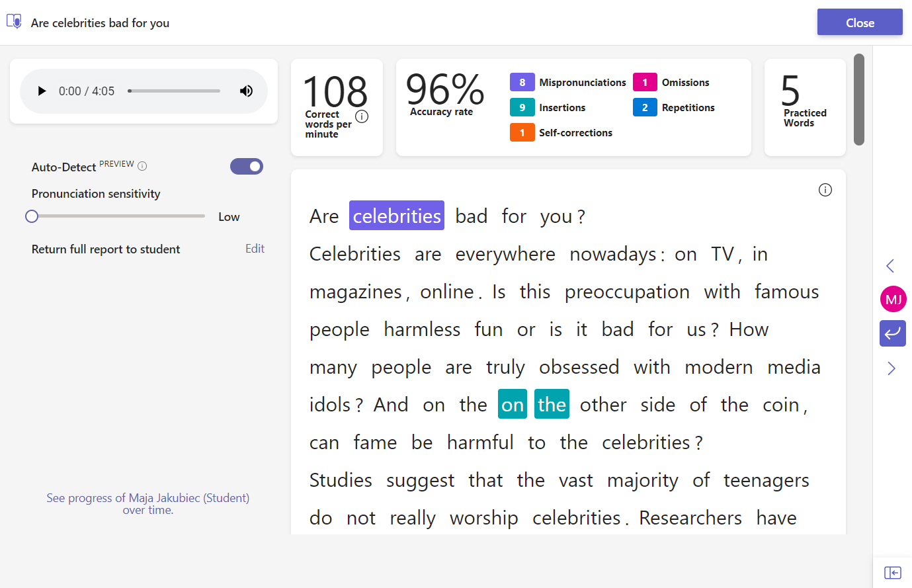Close the reading report with the Close button
The image size is (912, 588).
pos(860,22)
